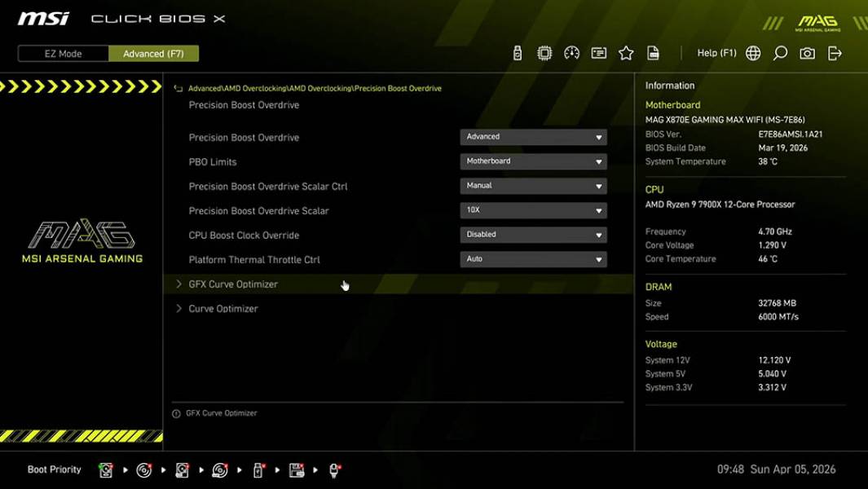Change language via the globe icon
This screenshot has width=868, height=489.
(753, 53)
